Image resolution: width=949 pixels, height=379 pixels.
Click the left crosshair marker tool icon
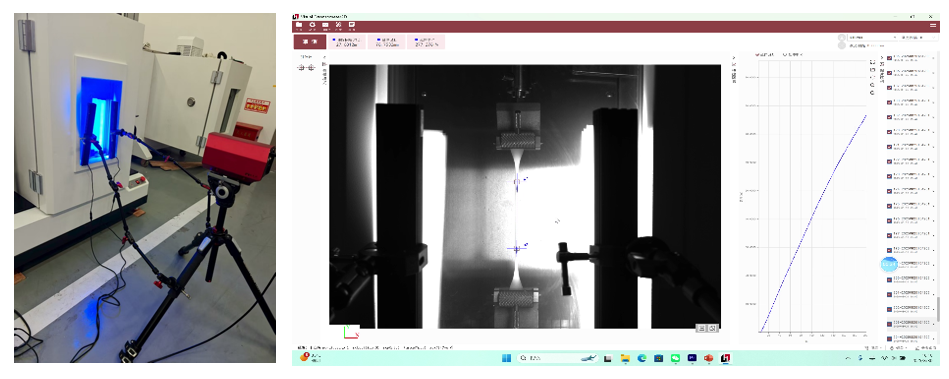click(x=301, y=67)
